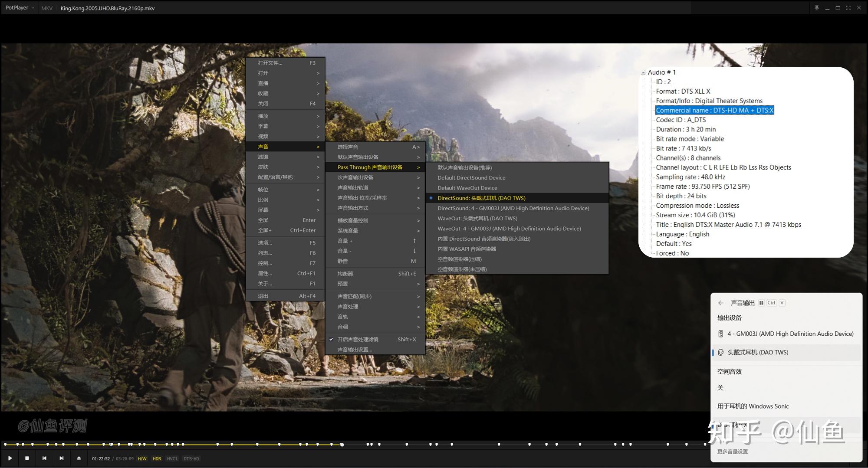Choose 关 under 空间音效
The height and width of the screenshot is (468, 868).
click(786, 388)
